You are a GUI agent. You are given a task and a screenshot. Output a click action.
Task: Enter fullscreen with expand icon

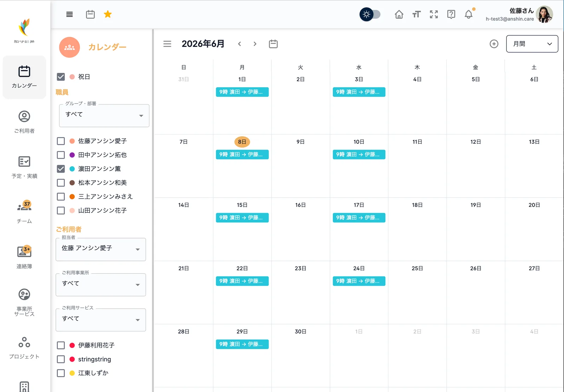tap(434, 14)
